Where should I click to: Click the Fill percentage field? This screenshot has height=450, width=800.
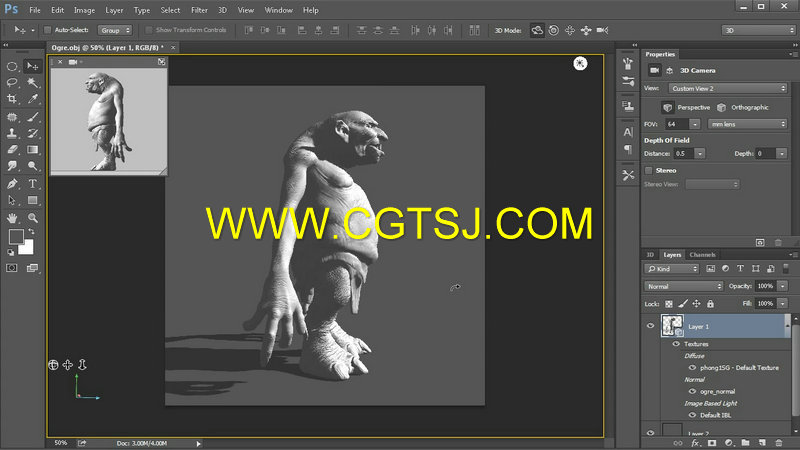[x=765, y=304]
